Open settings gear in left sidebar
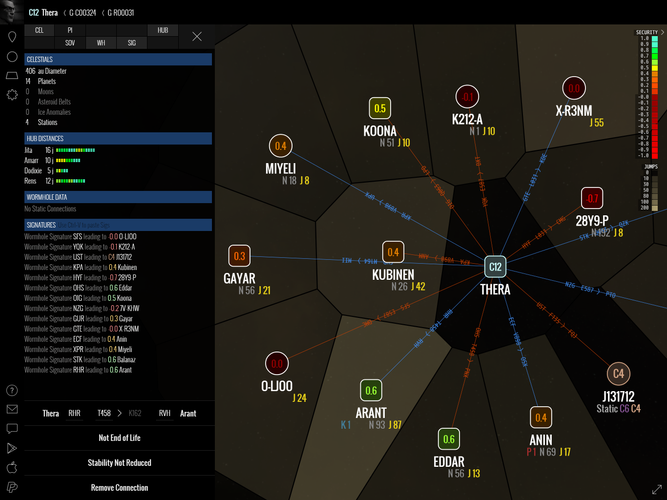Image resolution: width=667 pixels, height=500 pixels. [12, 94]
